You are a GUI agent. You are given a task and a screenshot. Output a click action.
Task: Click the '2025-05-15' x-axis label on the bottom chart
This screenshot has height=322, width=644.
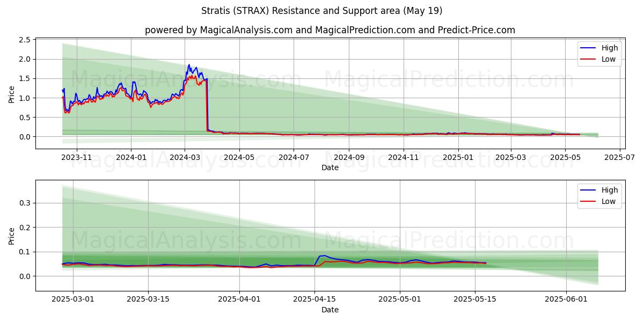475,300
